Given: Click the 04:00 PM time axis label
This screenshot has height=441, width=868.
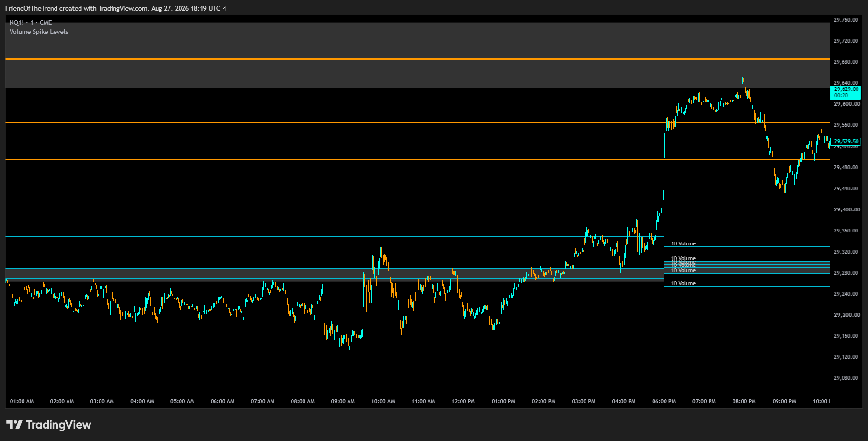Looking at the screenshot, I should click(624, 401).
